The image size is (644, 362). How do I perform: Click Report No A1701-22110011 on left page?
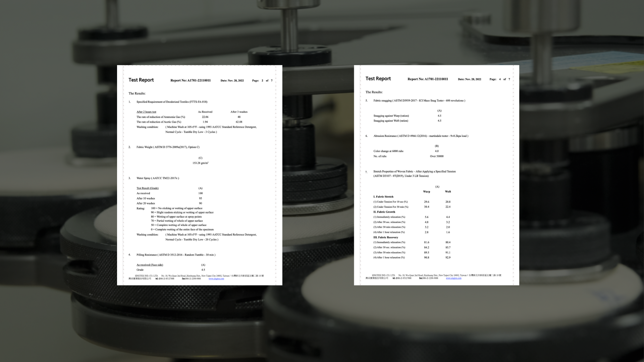pos(191,80)
